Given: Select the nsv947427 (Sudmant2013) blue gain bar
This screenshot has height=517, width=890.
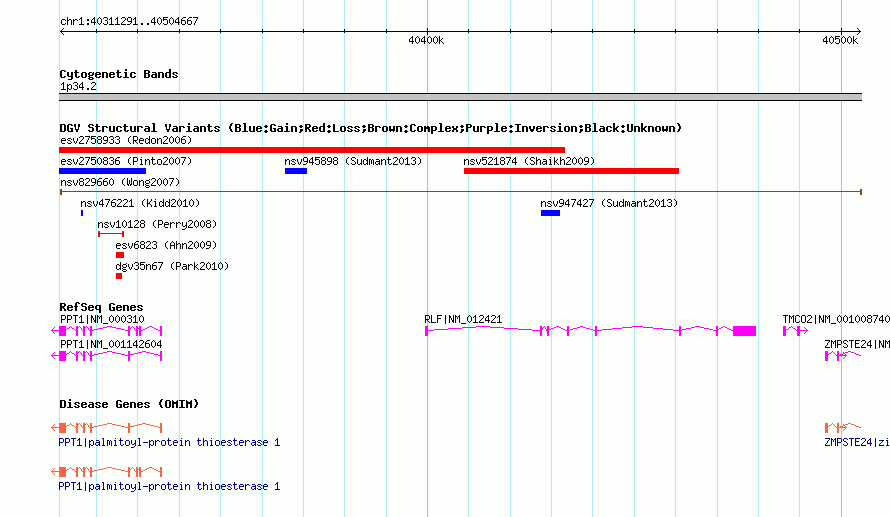Looking at the screenshot, I should [x=550, y=213].
